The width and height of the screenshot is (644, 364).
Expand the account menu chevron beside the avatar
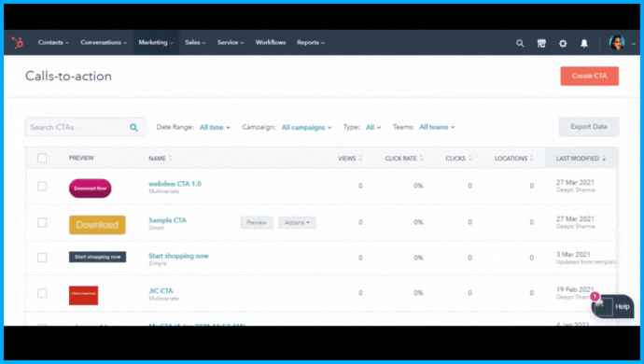point(634,43)
